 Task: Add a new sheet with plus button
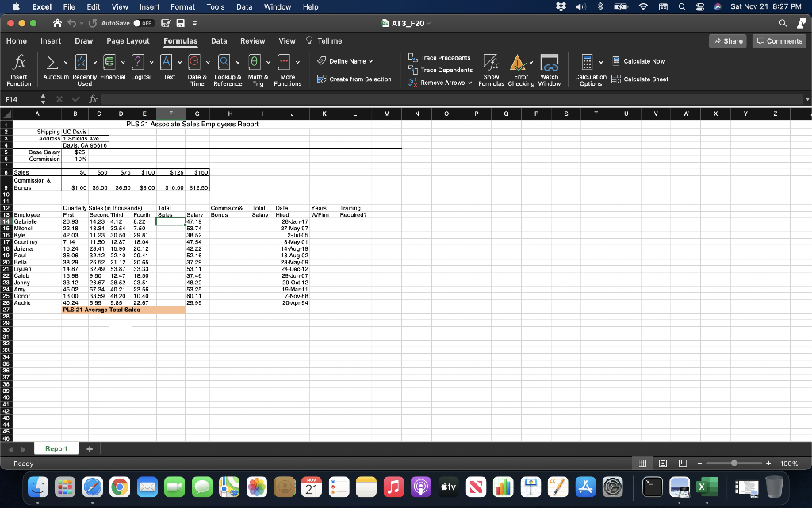[90, 449]
